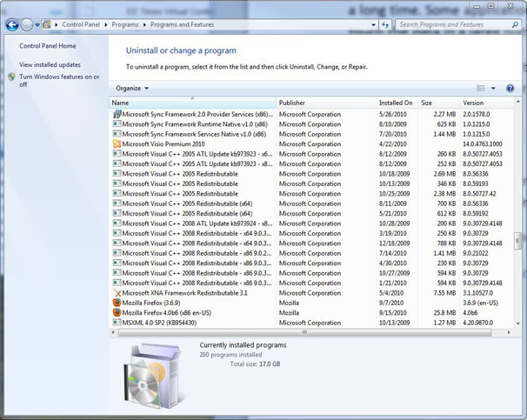Viewport: 527px width, 420px height.
Task: Go to Control Panel Home
Action: [48, 45]
